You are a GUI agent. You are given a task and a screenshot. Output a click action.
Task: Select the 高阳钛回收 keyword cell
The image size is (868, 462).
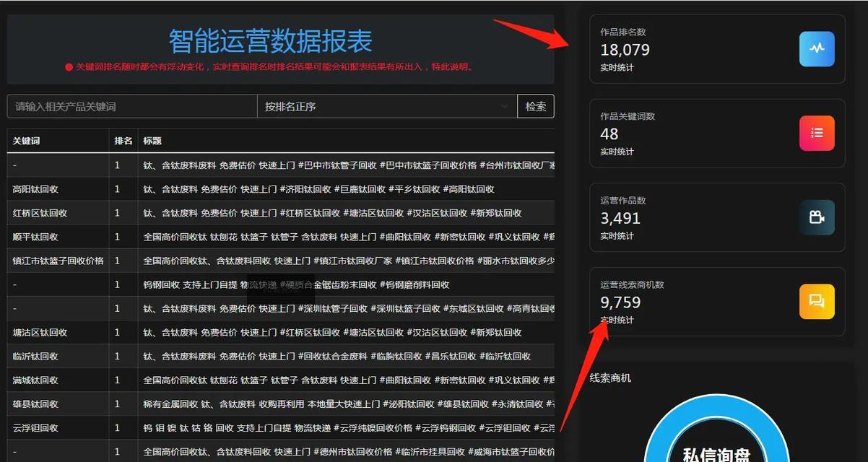[x=58, y=189]
